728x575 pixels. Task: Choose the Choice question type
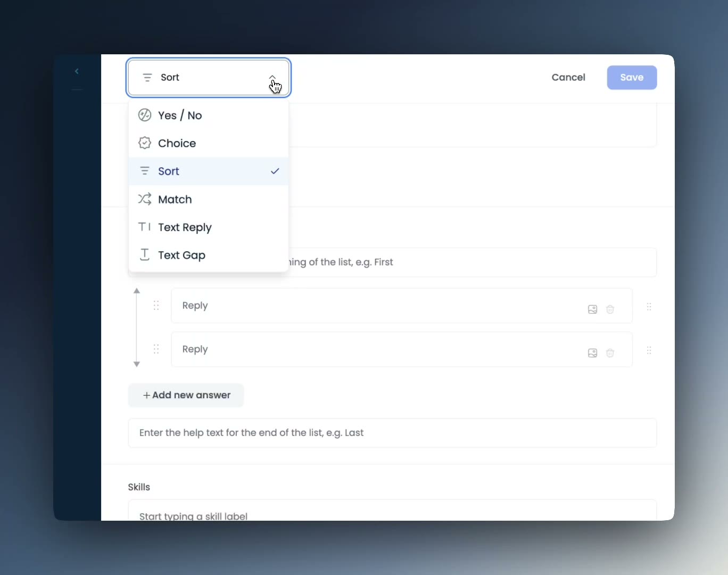(209, 143)
